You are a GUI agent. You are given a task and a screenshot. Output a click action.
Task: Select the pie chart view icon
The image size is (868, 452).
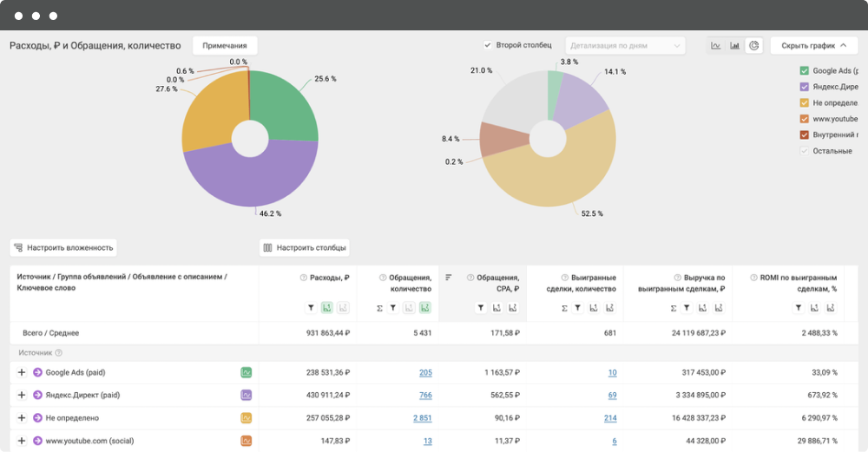click(x=754, y=45)
